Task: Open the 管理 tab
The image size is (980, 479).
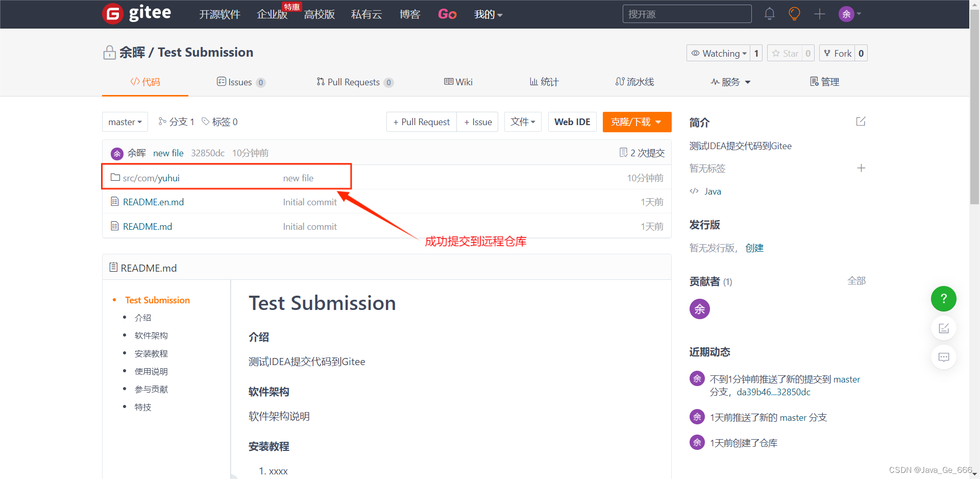Action: [x=825, y=82]
